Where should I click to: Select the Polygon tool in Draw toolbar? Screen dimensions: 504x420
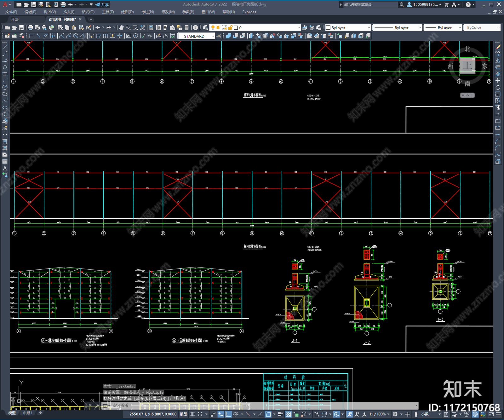5,67
